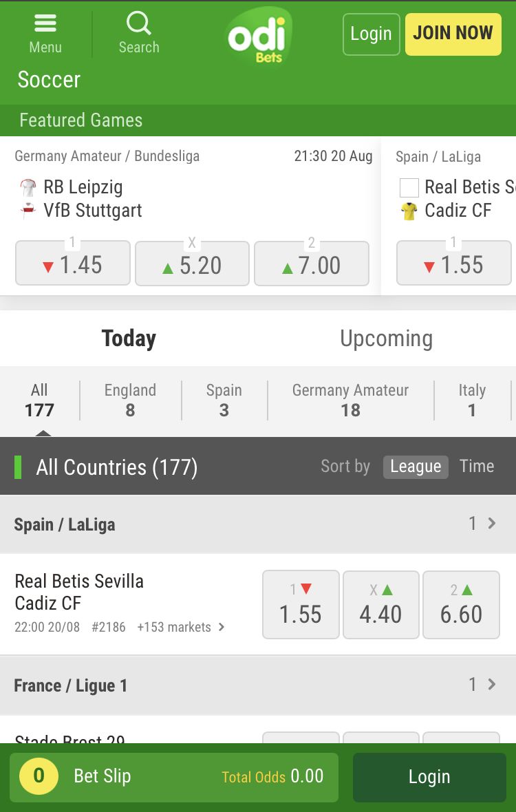Open the hamburger Menu icon

click(x=45, y=23)
